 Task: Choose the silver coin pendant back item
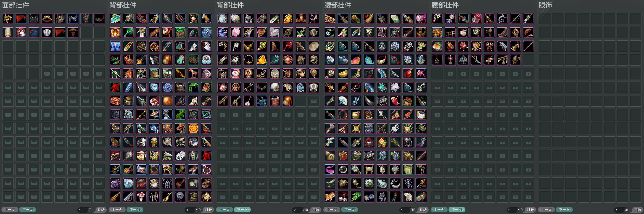point(180,197)
